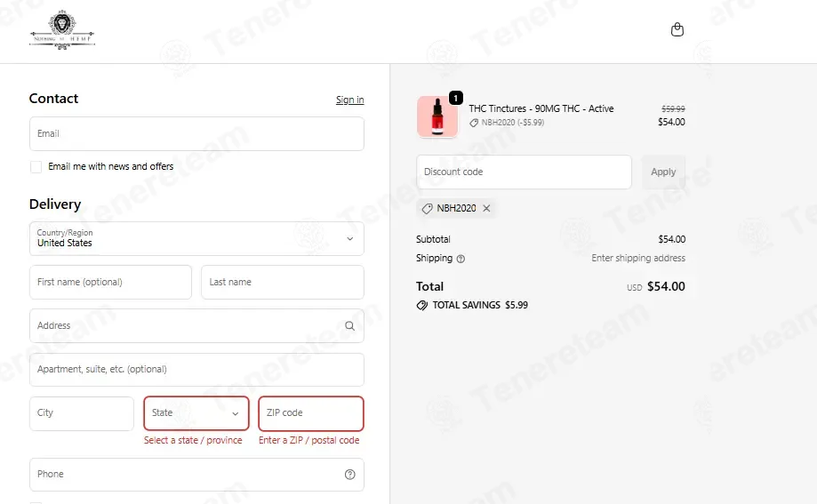The height and width of the screenshot is (504, 817).
Task: Tick Email me with news and offers
Action: [36, 167]
